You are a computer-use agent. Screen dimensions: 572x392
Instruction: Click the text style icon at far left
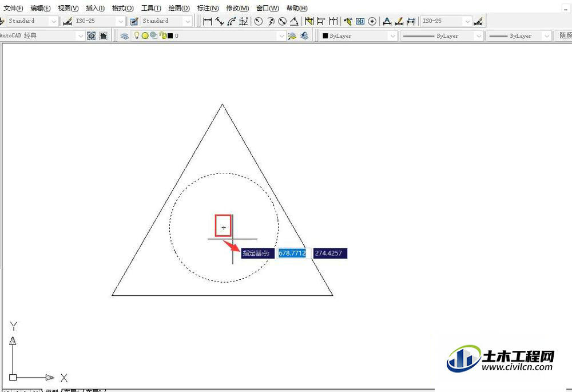click(2, 21)
